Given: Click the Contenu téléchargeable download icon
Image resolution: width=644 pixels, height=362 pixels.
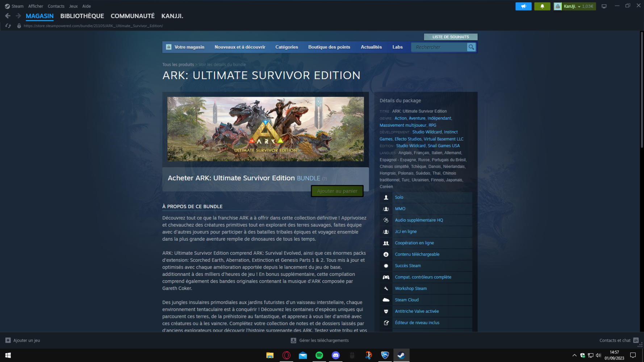Looking at the screenshot, I should click(x=386, y=254).
